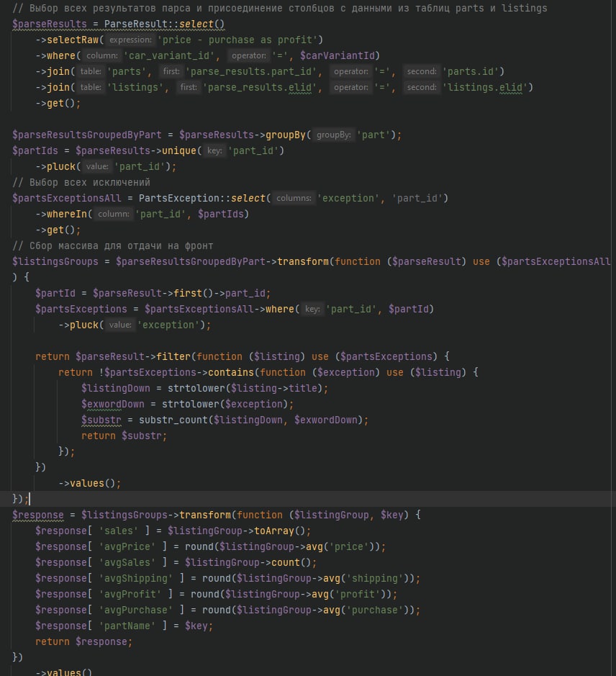The height and width of the screenshot is (676, 616).
Task: Click the contains method call
Action: coord(230,372)
